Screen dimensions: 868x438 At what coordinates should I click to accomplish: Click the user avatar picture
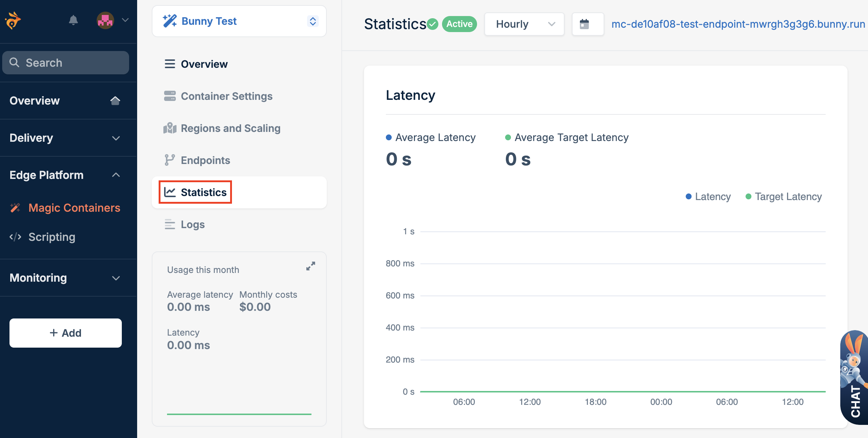pos(105,20)
